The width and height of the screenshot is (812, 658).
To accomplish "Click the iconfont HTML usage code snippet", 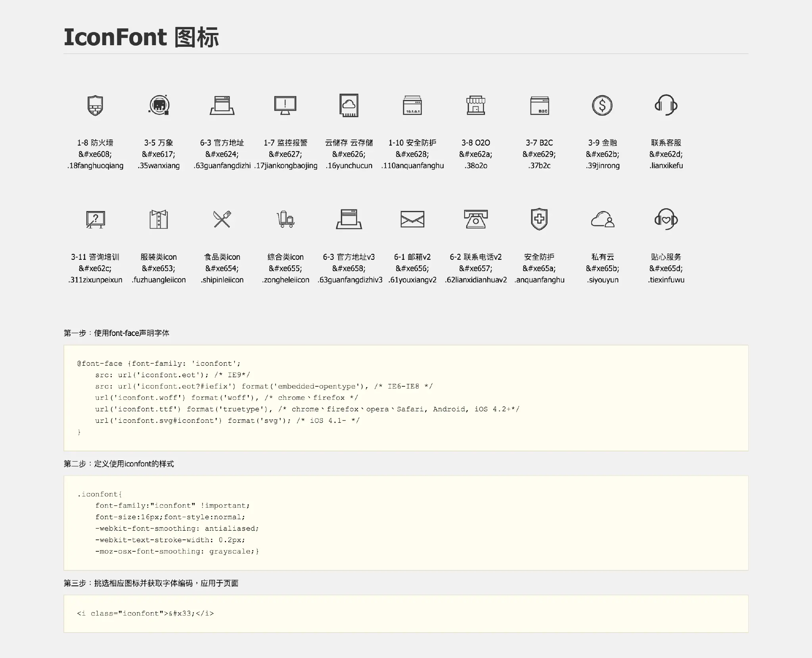I will click(145, 614).
